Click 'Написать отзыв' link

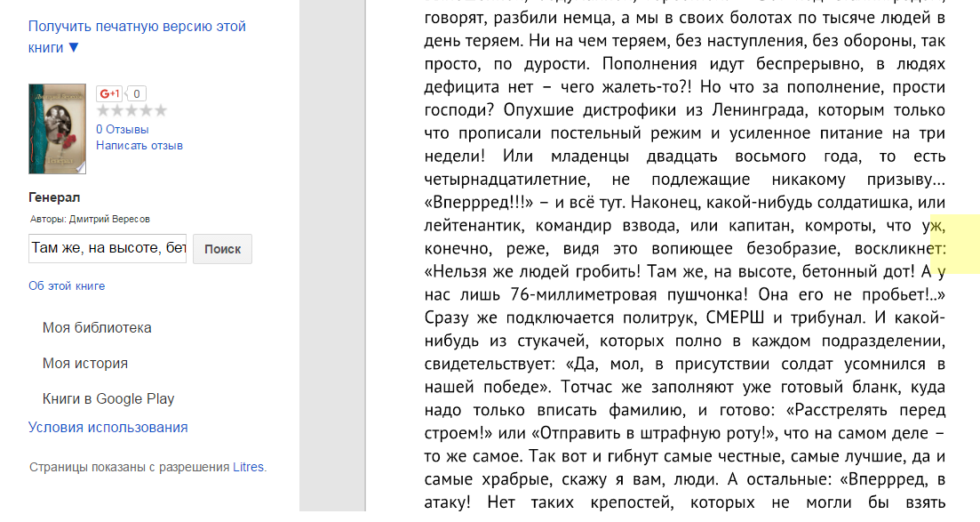(139, 146)
